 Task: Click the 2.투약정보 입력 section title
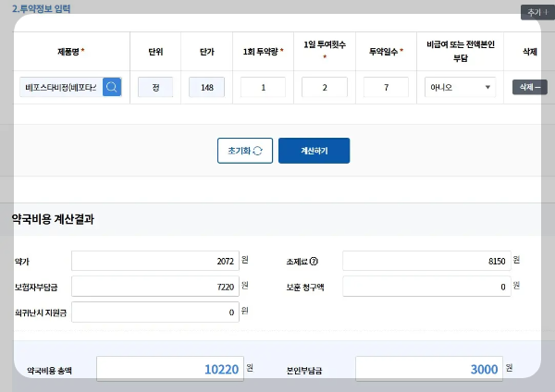[x=41, y=8]
